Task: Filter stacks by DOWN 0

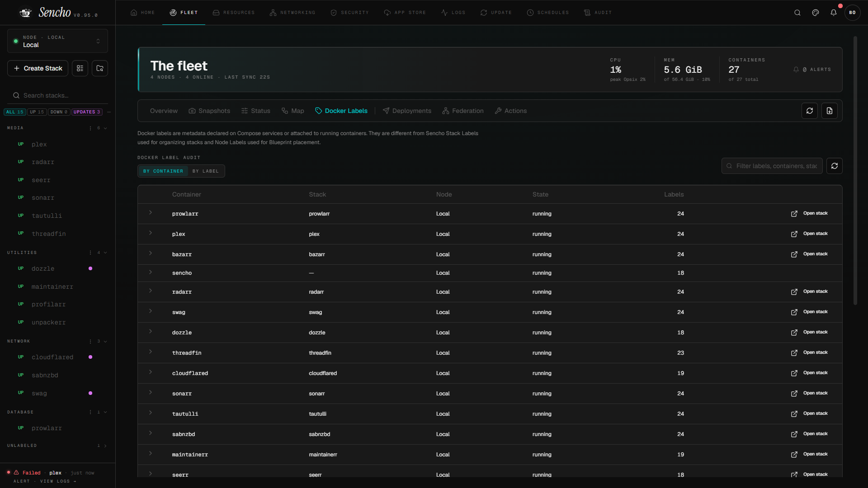Action: [59, 112]
